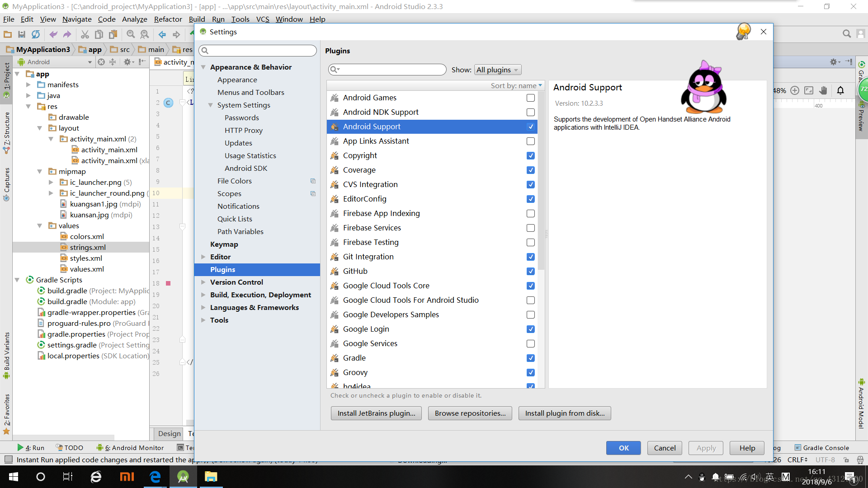
Task: Click the Search Everywhere magnifier icon
Action: click(x=847, y=34)
